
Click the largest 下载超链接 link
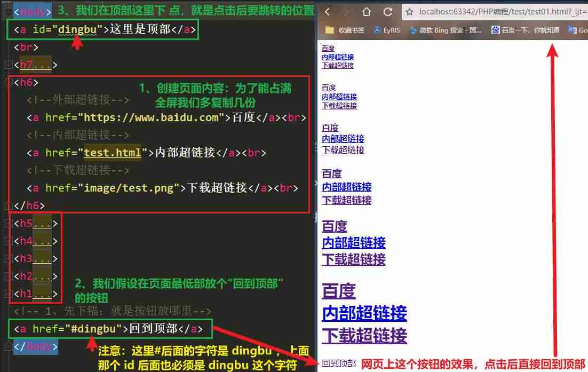(x=364, y=335)
